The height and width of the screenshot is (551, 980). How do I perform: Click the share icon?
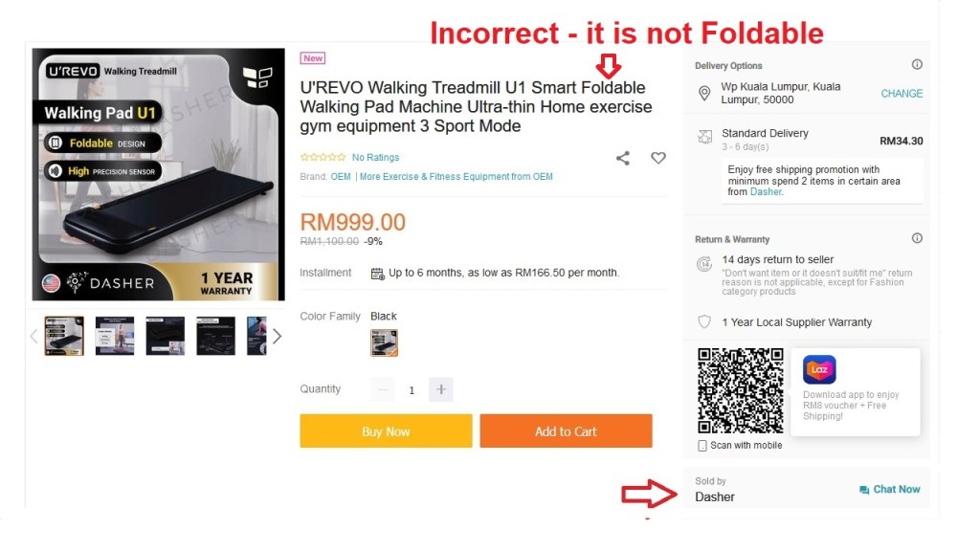[x=622, y=158]
